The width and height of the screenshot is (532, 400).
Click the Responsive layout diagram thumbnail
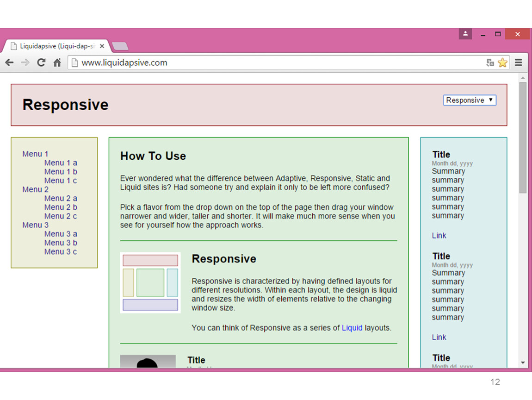[150, 282]
